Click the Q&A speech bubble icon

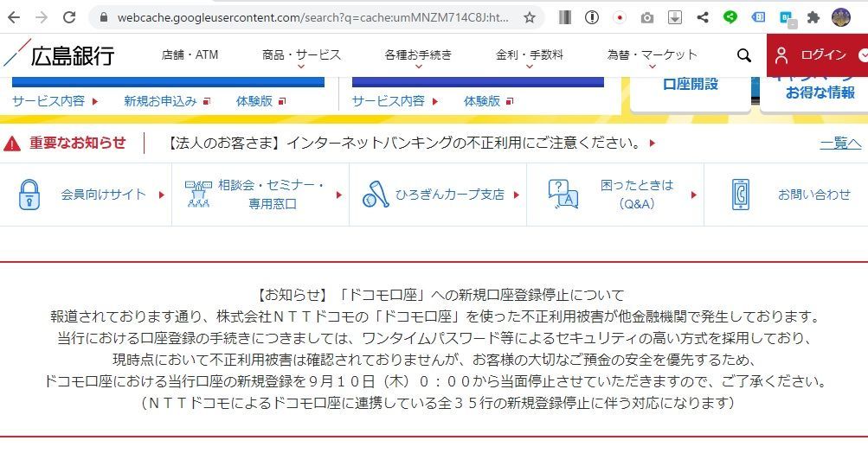point(563,194)
